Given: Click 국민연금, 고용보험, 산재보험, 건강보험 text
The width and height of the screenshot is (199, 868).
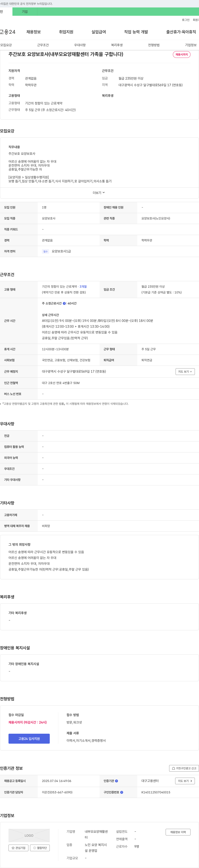Looking at the screenshot, I should click(x=66, y=360).
